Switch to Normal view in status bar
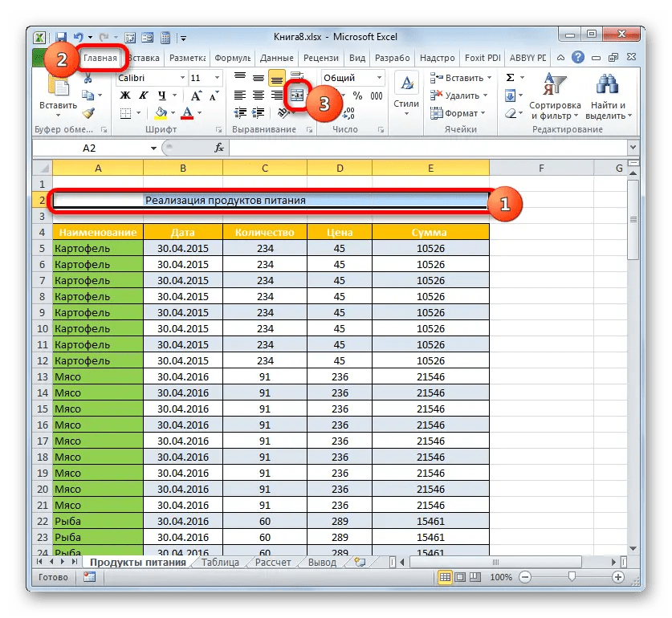The height and width of the screenshot is (618, 672). click(445, 577)
